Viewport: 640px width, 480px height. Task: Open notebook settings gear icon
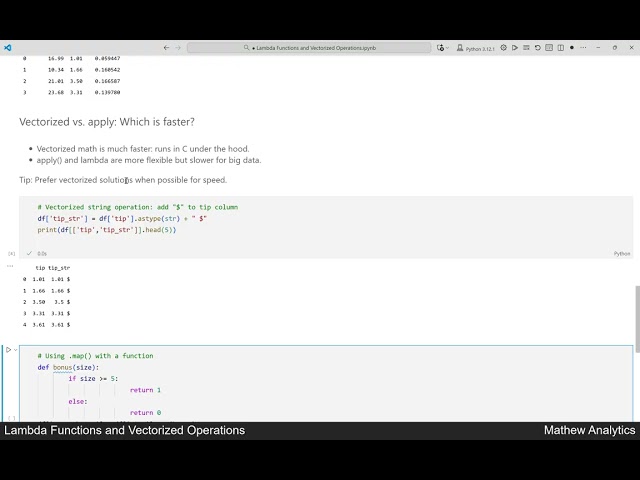503,48
